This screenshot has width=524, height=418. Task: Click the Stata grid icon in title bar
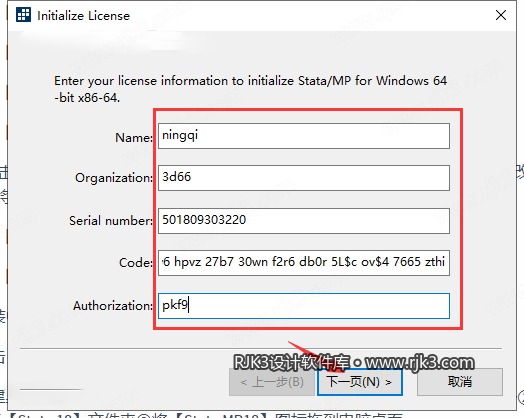23,15
